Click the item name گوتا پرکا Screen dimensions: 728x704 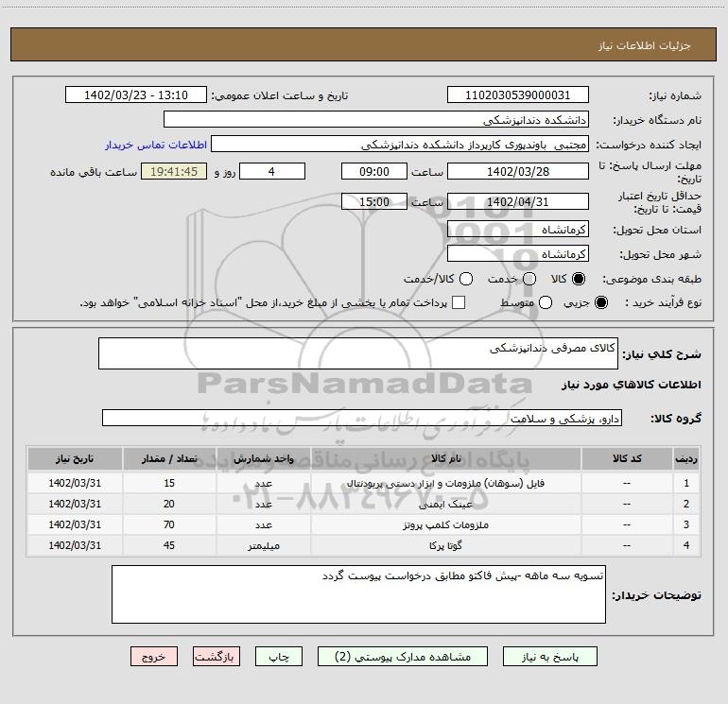pyautogui.click(x=445, y=546)
